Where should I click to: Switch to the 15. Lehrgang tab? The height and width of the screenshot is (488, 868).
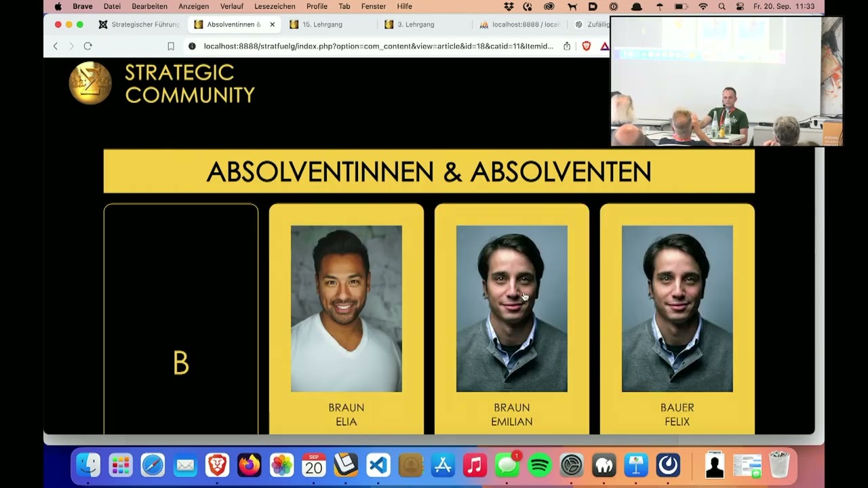tap(329, 24)
